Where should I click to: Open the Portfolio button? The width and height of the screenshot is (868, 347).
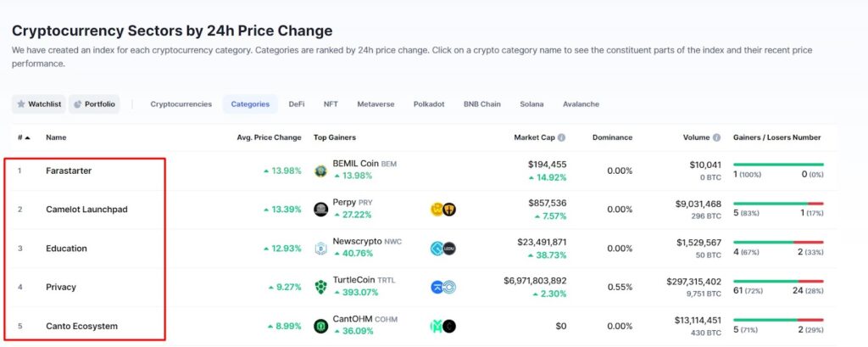pyautogui.click(x=94, y=104)
